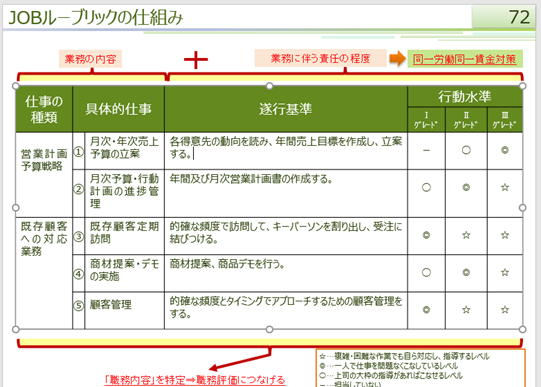Screen dimensions: 541x387
Task: Click grade Ⅰ ○ in the 進捗管理 row
Action: [x=426, y=188]
